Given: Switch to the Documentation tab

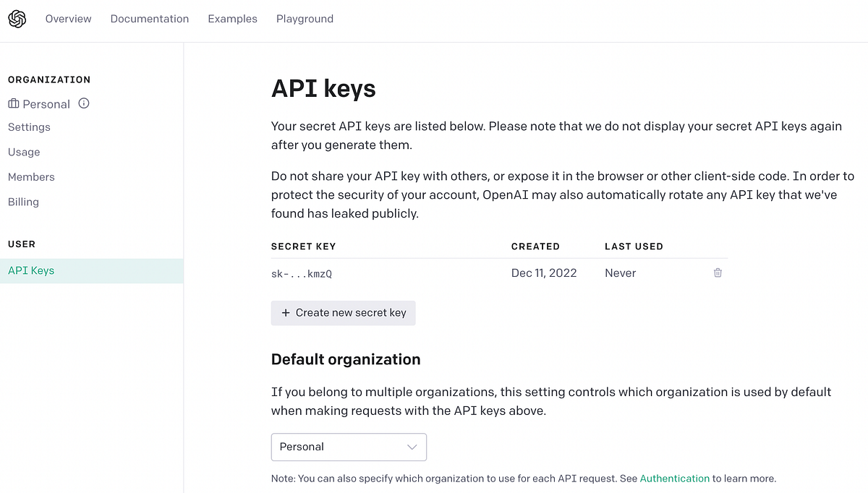Looking at the screenshot, I should tap(150, 19).
